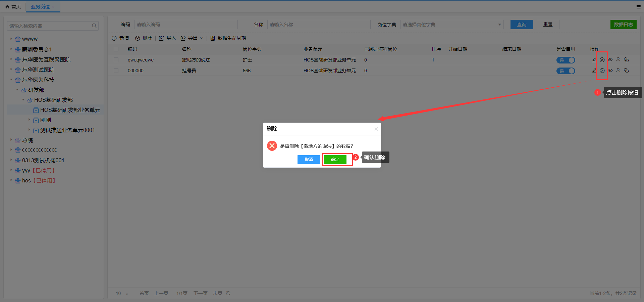Open the 导出 export dropdown
This screenshot has width=644, height=302.
pos(192,38)
